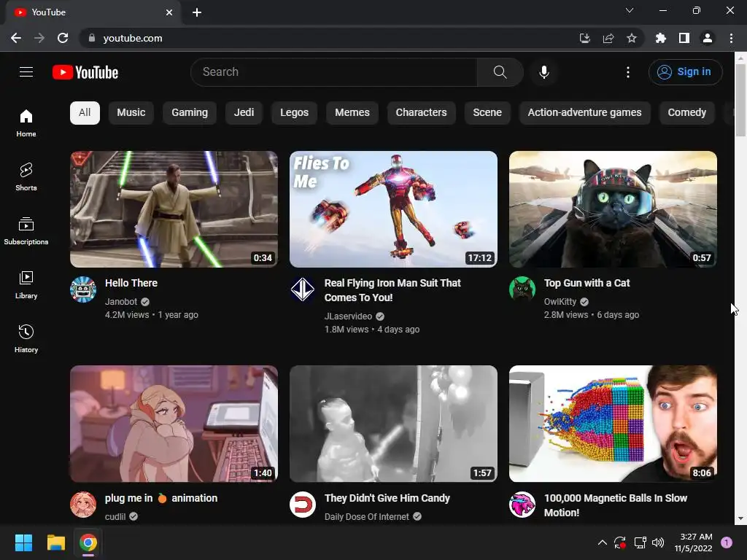Select the Gaming filter chip
This screenshot has height=560, width=747.
point(190,113)
